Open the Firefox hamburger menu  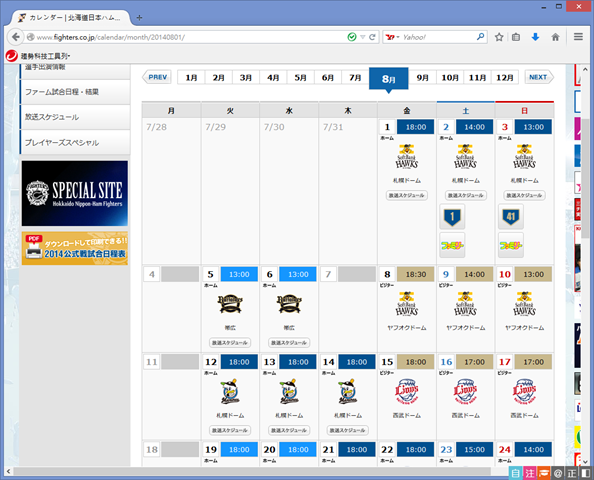tap(578, 37)
